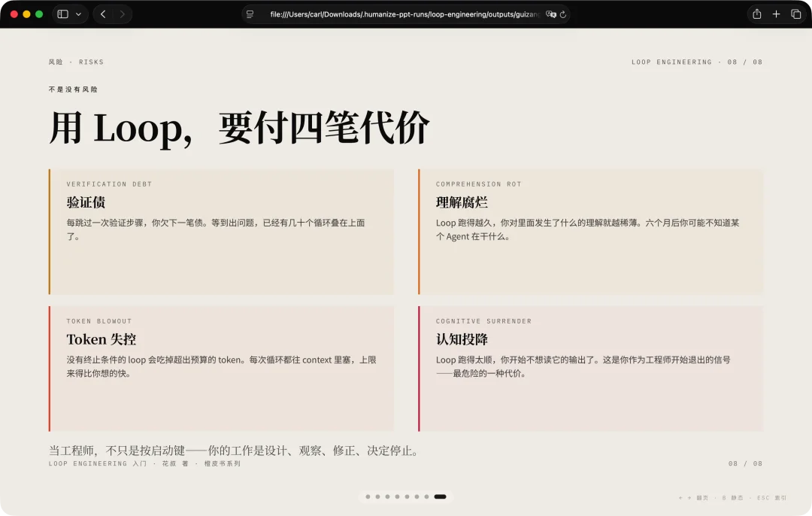The width and height of the screenshot is (812, 516).
Task: Select the sixth pagination dot
Action: point(417,497)
